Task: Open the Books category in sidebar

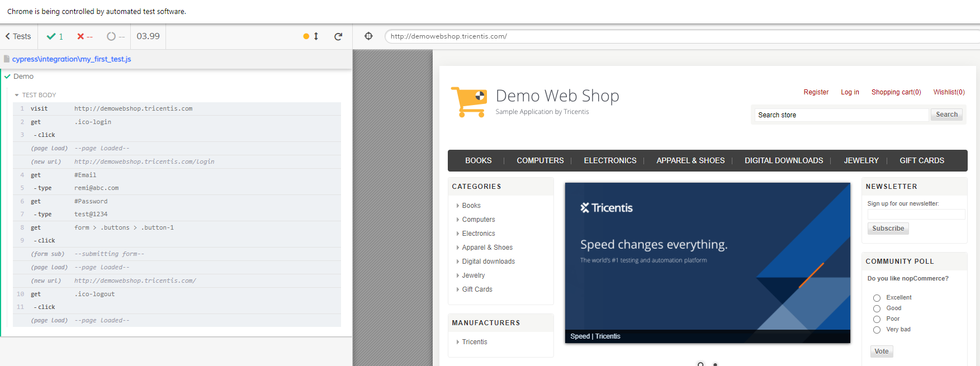Action: coord(471,206)
